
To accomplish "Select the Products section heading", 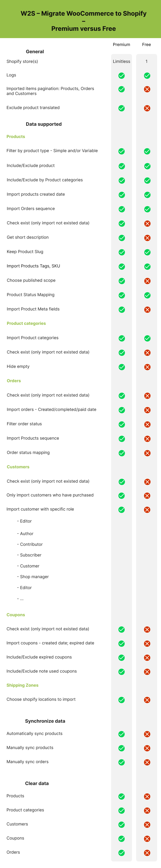I will pyautogui.click(x=16, y=136).
